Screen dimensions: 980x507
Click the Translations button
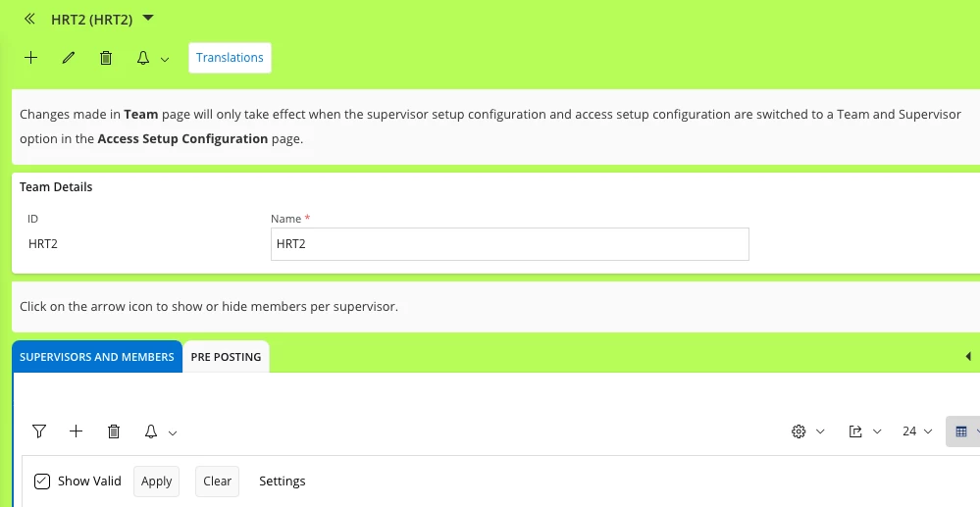pyautogui.click(x=230, y=58)
